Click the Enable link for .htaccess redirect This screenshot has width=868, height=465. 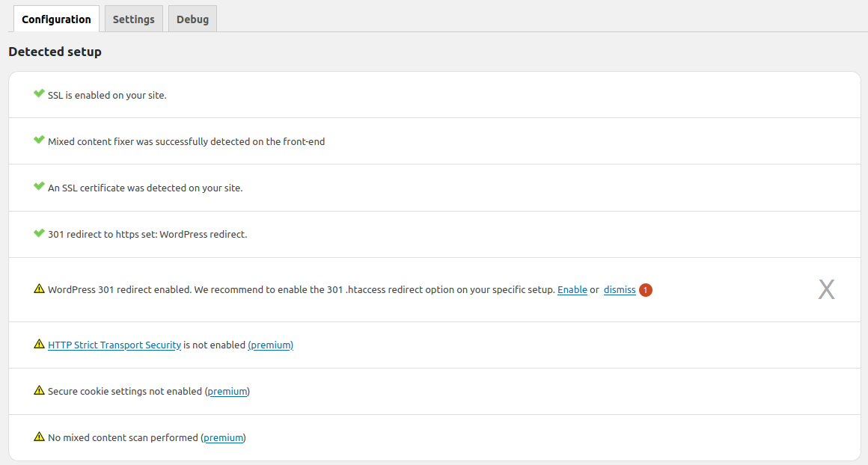[x=572, y=289]
